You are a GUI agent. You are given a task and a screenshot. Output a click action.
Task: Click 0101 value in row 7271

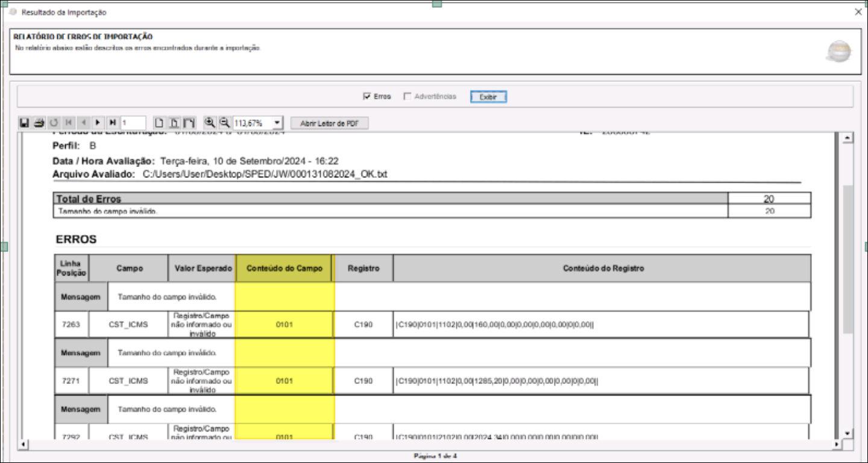285,381
